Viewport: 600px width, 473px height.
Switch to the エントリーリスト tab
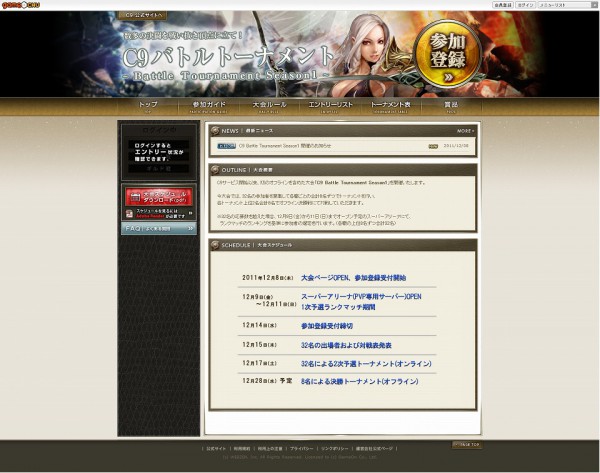[x=326, y=105]
